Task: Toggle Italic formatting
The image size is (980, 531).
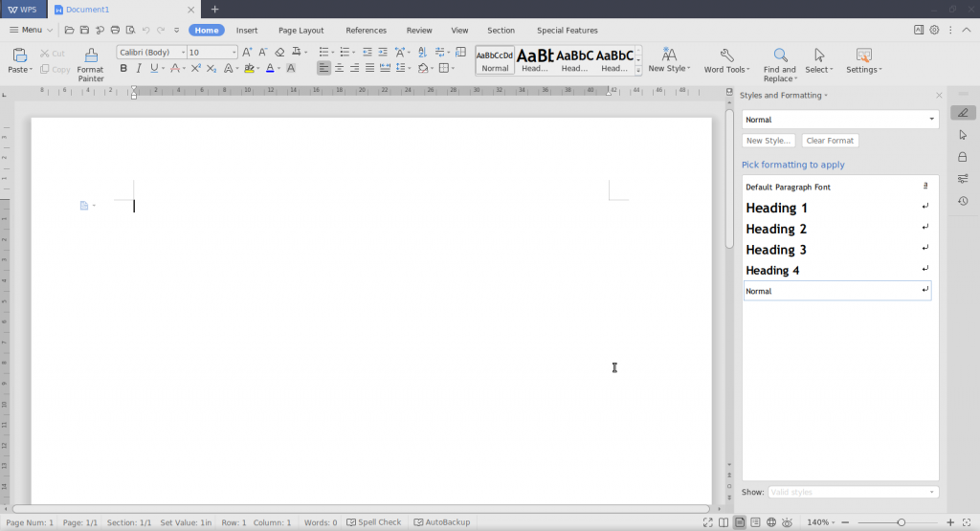Action: coord(139,68)
